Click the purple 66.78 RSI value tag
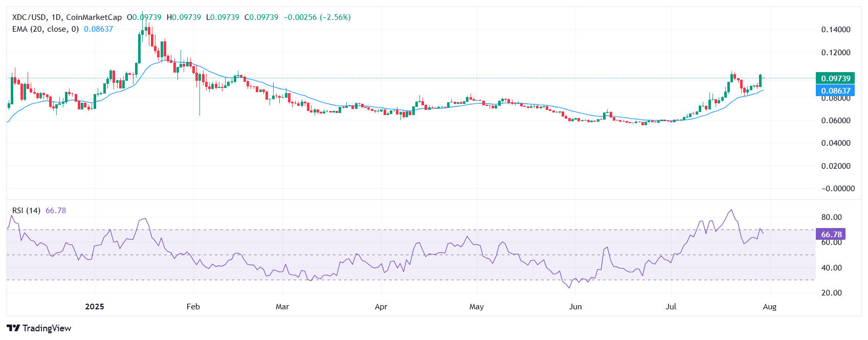The width and height of the screenshot is (868, 340). pos(831,235)
